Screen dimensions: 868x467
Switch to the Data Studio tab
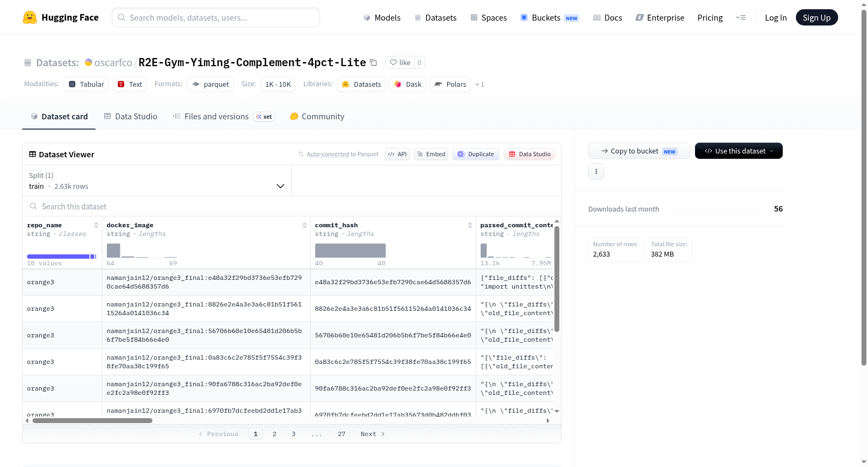pyautogui.click(x=131, y=116)
